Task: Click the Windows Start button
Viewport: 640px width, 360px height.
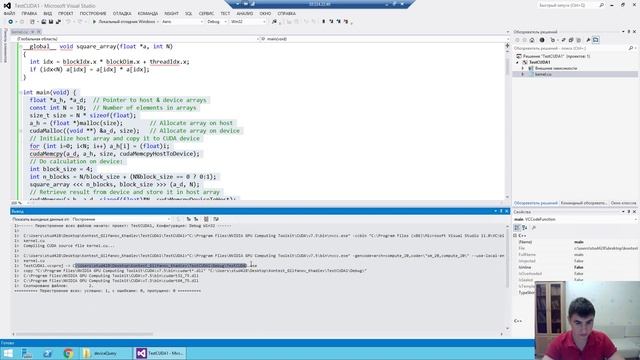Action: pyautogui.click(x=8, y=353)
